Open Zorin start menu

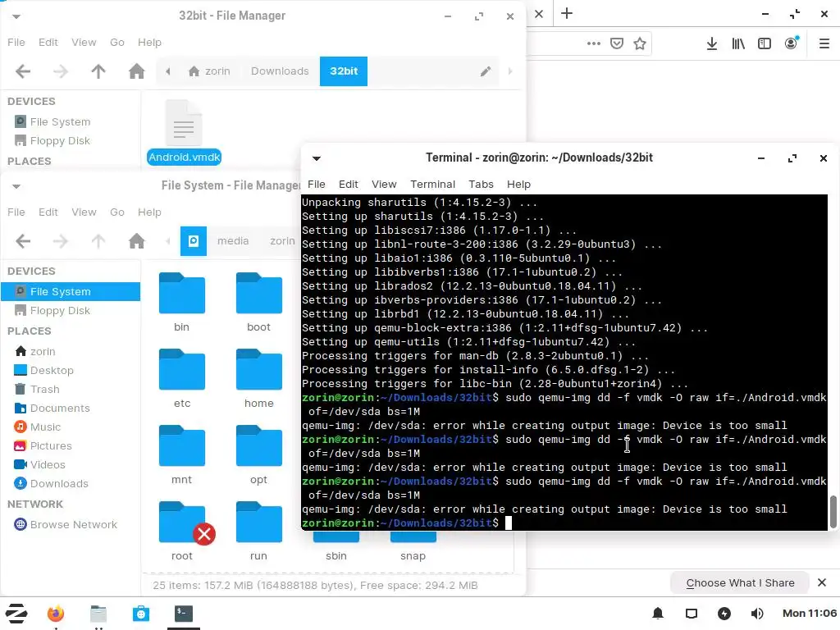[x=16, y=614]
